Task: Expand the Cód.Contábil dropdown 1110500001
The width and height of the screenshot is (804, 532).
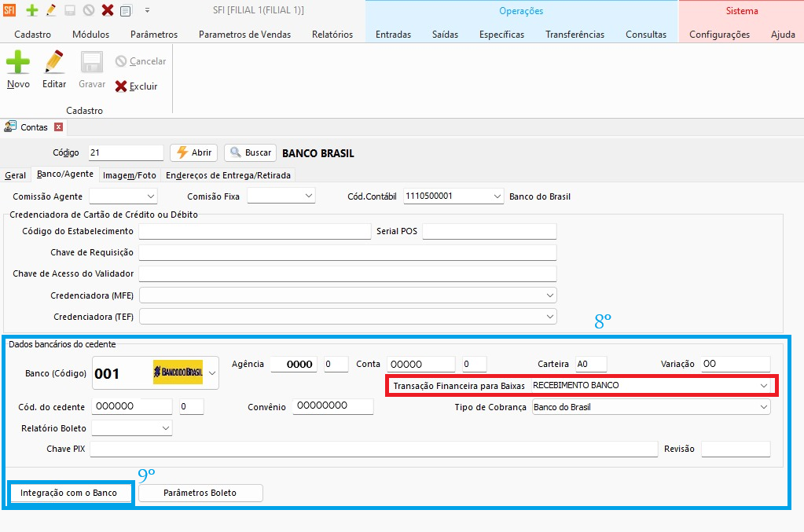Action: click(x=497, y=196)
